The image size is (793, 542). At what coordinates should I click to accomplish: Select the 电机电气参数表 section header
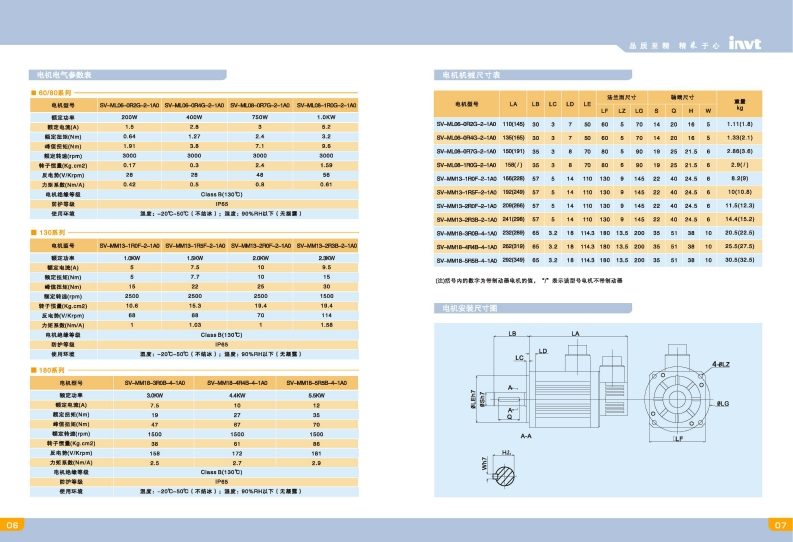pos(64,75)
